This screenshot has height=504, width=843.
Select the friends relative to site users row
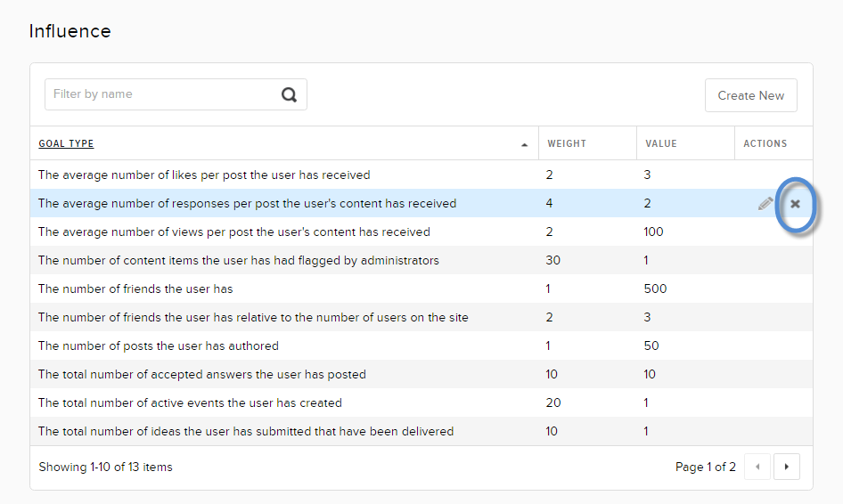pyautogui.click(x=253, y=318)
